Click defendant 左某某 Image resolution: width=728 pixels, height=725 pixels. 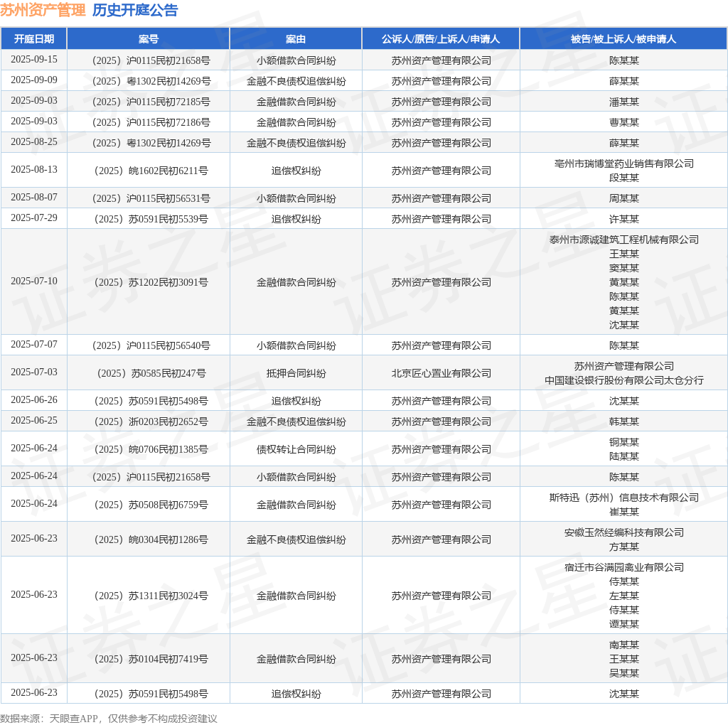pyautogui.click(x=624, y=596)
